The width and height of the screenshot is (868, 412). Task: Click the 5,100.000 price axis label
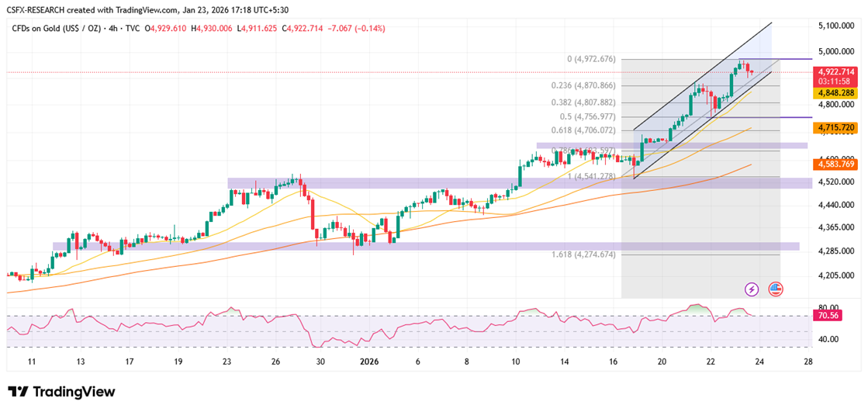[x=836, y=26]
